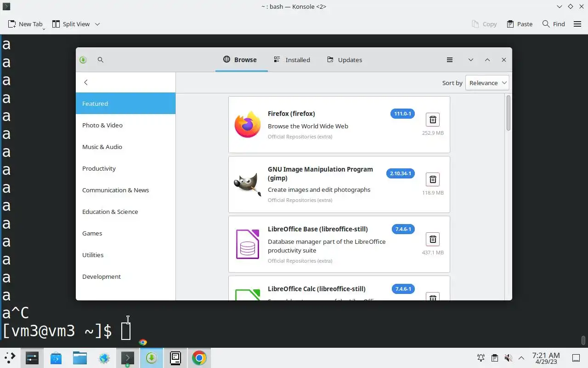588x368 pixels.
Task: Open notifications bell in system tray
Action: (481, 358)
